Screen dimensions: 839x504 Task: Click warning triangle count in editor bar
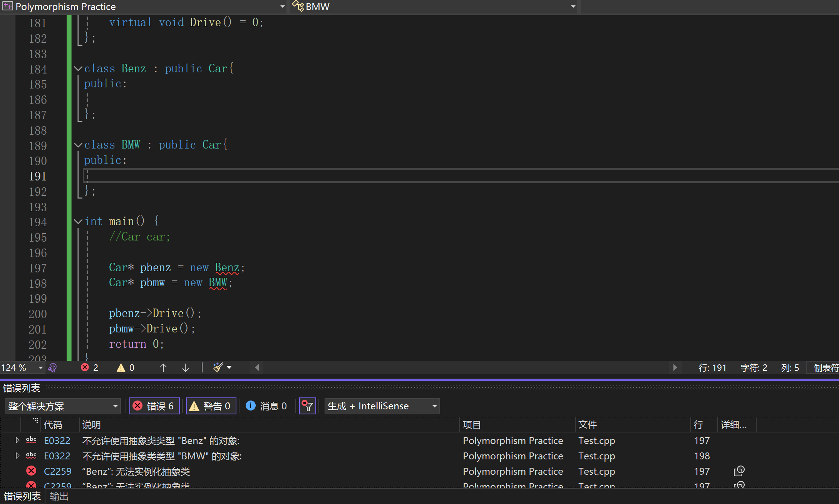[x=121, y=367]
